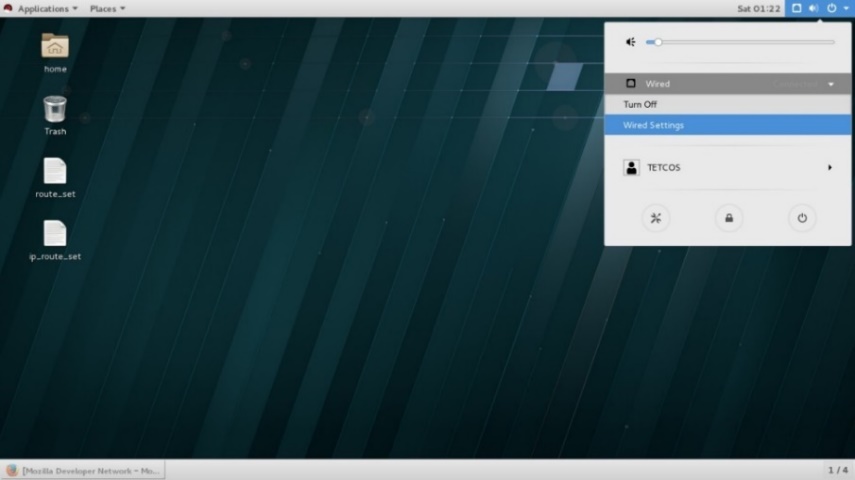
Task: Click the volume icon in top bar
Action: (x=813, y=8)
